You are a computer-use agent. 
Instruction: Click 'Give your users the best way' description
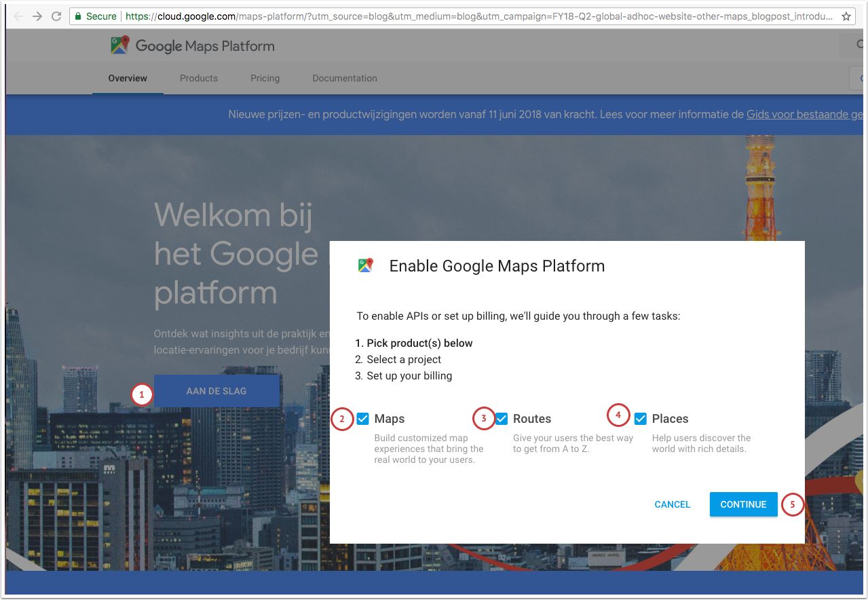click(573, 443)
